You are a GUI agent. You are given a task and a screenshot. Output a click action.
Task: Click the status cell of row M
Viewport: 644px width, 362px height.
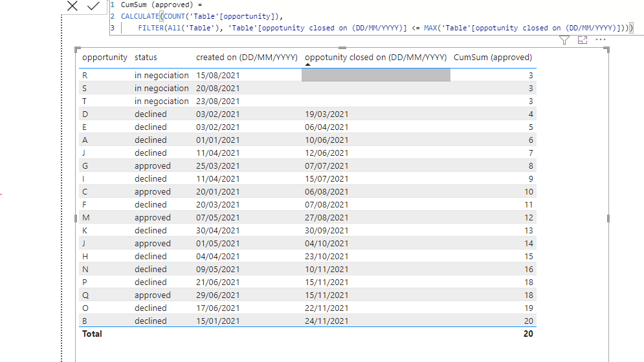point(152,218)
